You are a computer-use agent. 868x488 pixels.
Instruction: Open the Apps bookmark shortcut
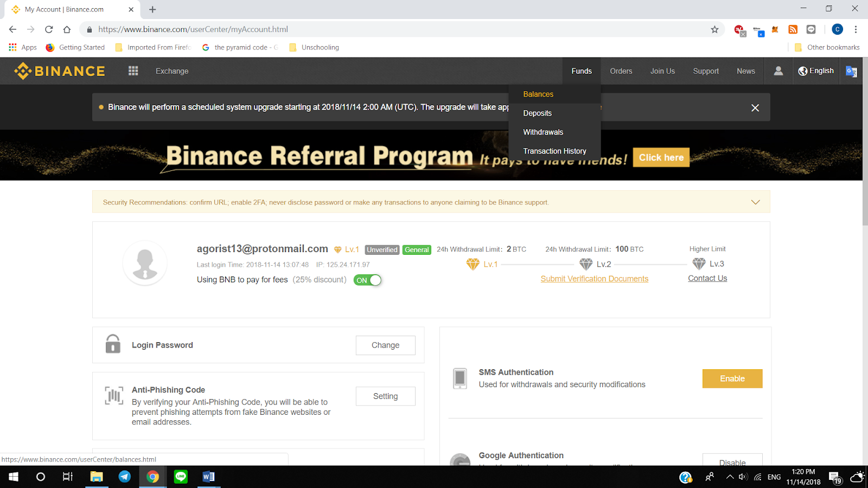[x=23, y=47]
